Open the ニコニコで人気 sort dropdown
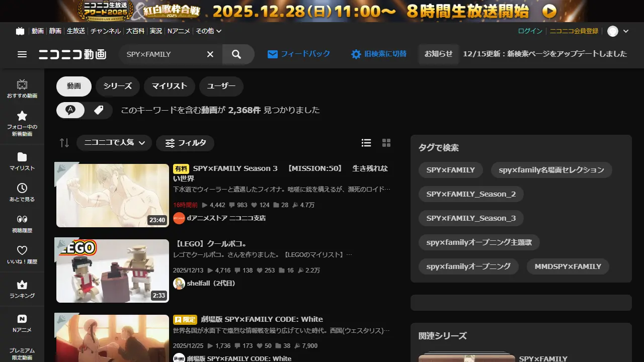 pos(114,143)
